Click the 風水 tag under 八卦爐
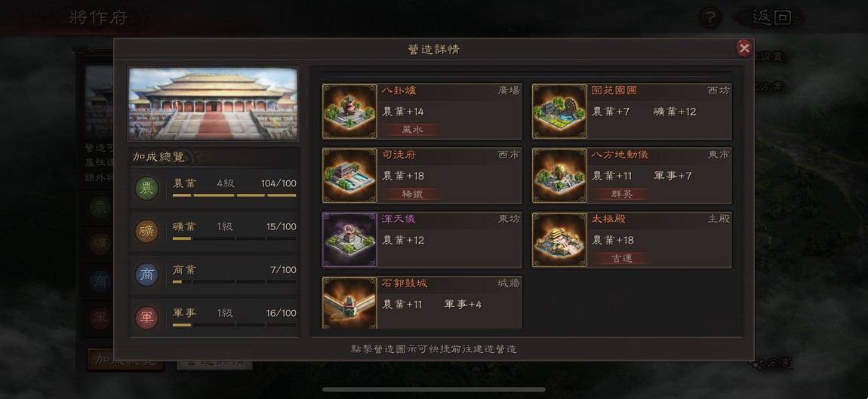The height and width of the screenshot is (399, 868). tap(412, 130)
